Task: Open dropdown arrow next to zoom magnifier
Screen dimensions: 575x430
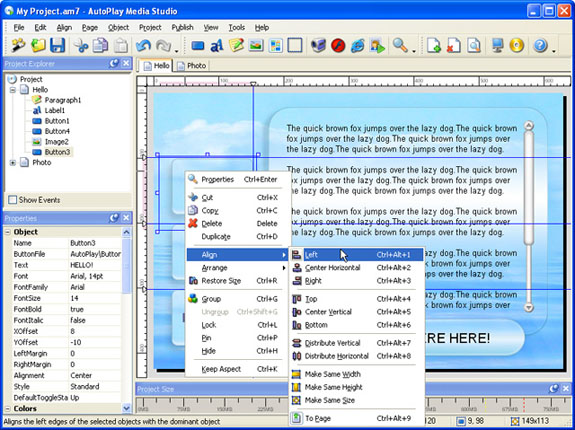Action: pos(414,51)
